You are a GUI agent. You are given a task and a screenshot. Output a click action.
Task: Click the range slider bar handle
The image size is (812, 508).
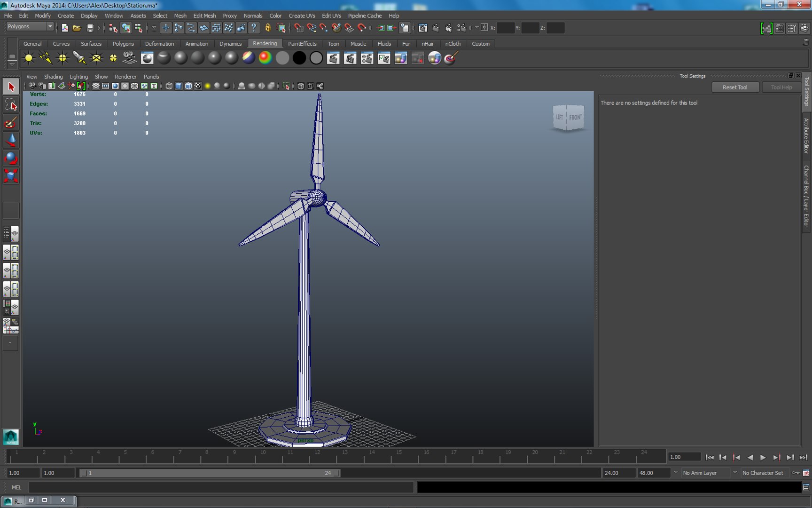point(210,473)
